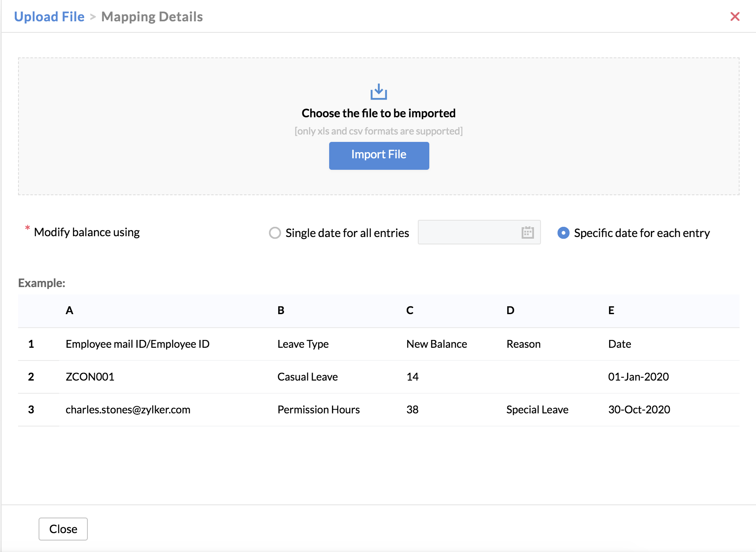Viewport: 756px width, 552px height.
Task: Select Specific date for each entry
Action: (564, 233)
